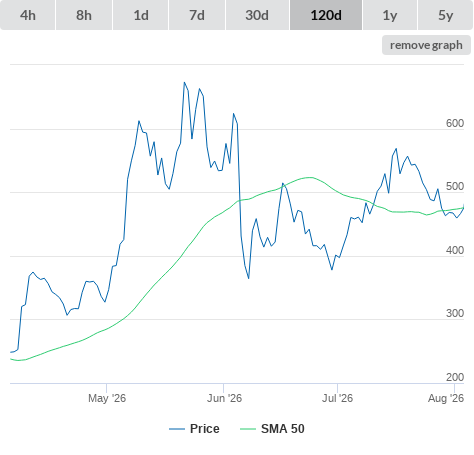Image resolution: width=474 pixels, height=455 pixels.
Task: Click the blue Price legend line marker
Action: [177, 429]
